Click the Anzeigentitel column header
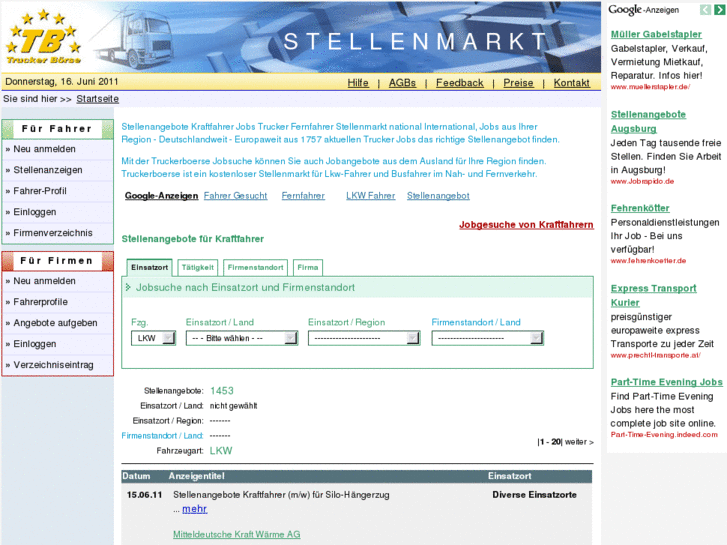Viewport: 727px width, 545px height. point(197,476)
